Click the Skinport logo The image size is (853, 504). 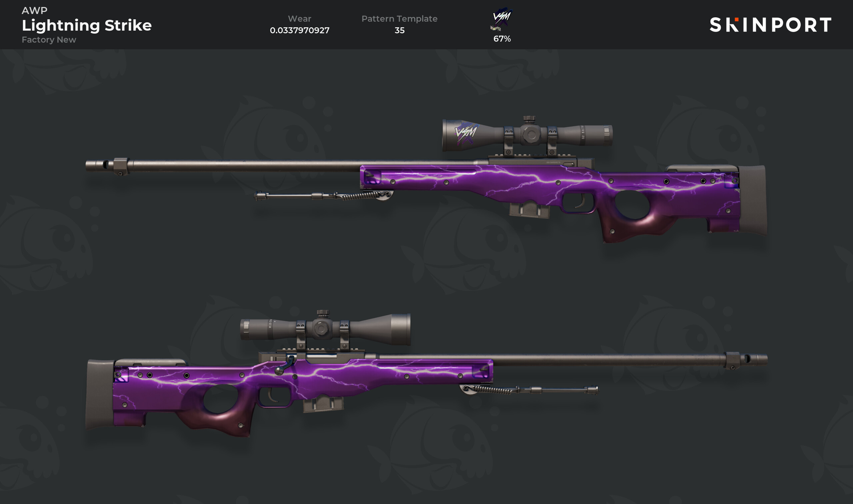point(770,25)
